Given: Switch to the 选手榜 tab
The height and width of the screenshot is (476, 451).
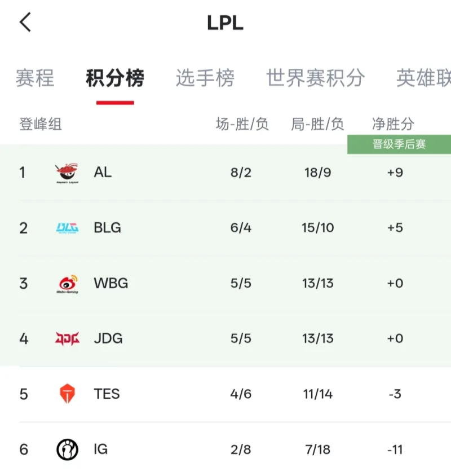Looking at the screenshot, I should pos(206,79).
